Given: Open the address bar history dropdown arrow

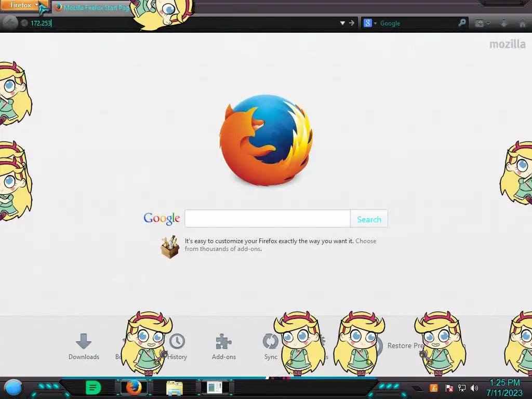Looking at the screenshot, I should pos(342,23).
